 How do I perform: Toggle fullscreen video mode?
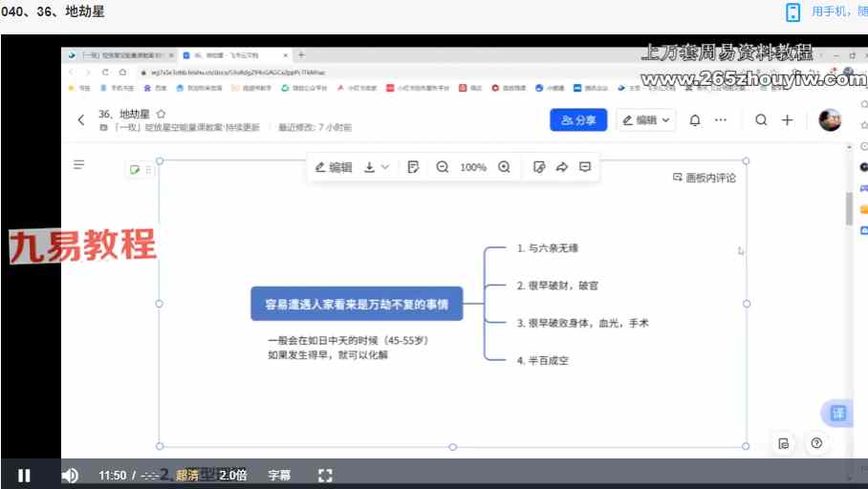(x=324, y=475)
